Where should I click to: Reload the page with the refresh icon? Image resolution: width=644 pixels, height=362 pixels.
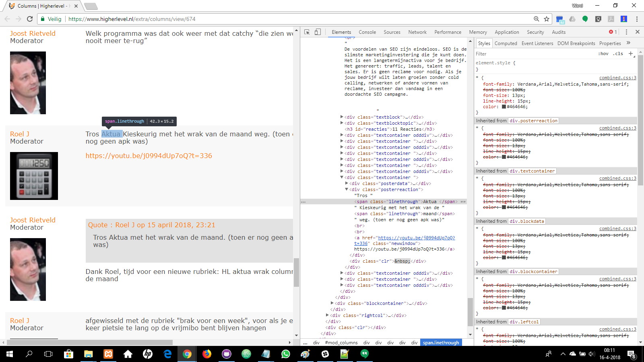pyautogui.click(x=30, y=19)
